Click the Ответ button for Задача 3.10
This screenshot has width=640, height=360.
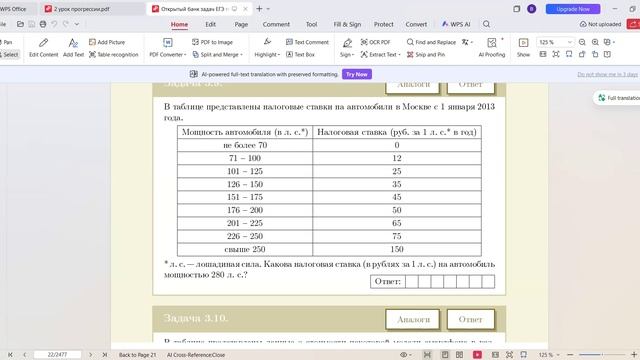click(470, 319)
